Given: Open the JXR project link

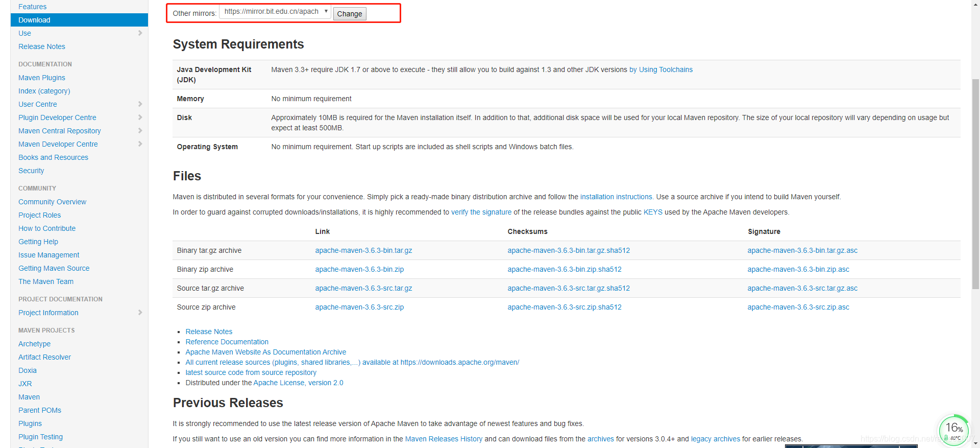Looking at the screenshot, I should click(x=25, y=384).
